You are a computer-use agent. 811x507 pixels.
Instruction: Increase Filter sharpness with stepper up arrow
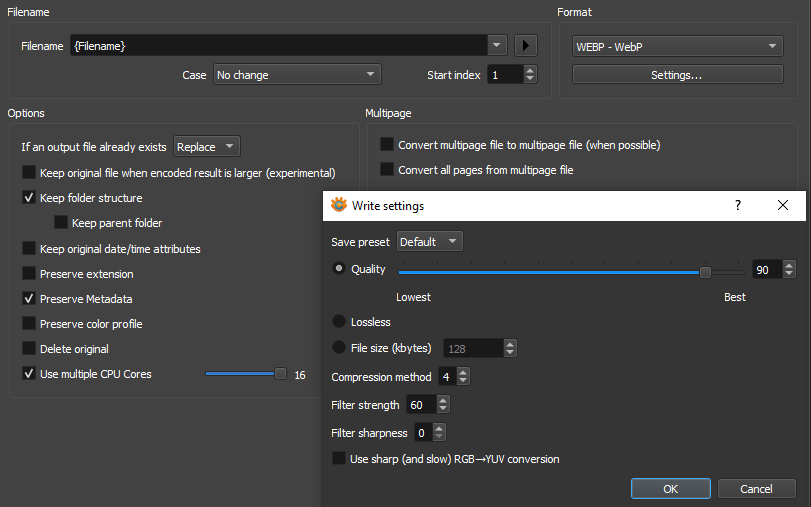click(438, 429)
